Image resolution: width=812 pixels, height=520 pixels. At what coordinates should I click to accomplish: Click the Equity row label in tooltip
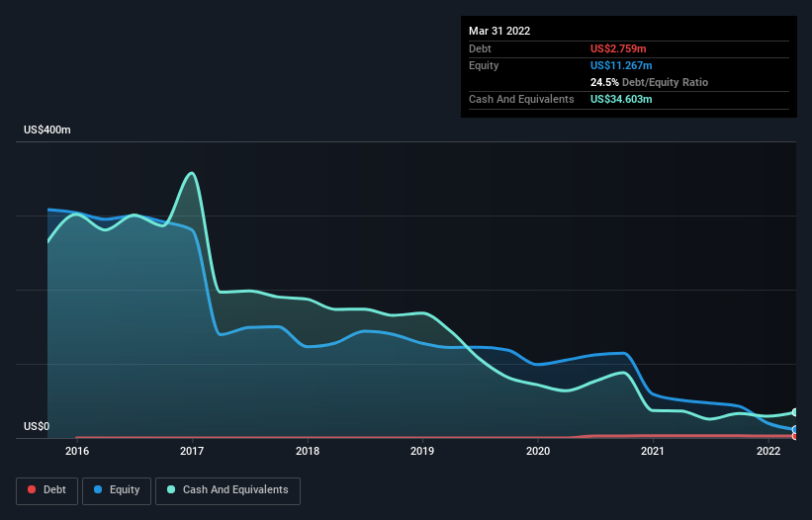484,65
